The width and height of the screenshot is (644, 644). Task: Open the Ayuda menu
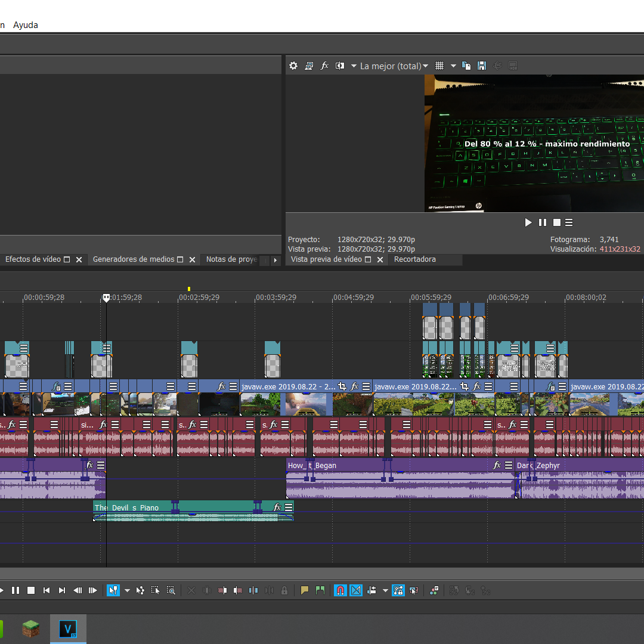tap(26, 25)
